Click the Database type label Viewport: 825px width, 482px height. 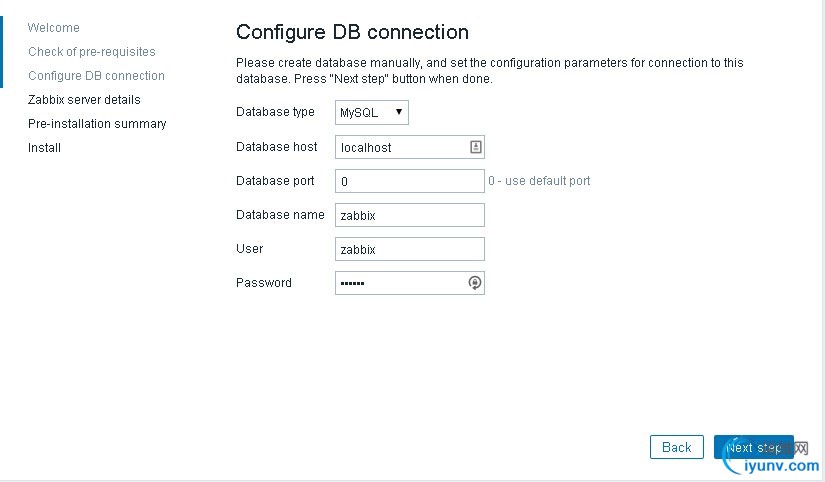(275, 112)
